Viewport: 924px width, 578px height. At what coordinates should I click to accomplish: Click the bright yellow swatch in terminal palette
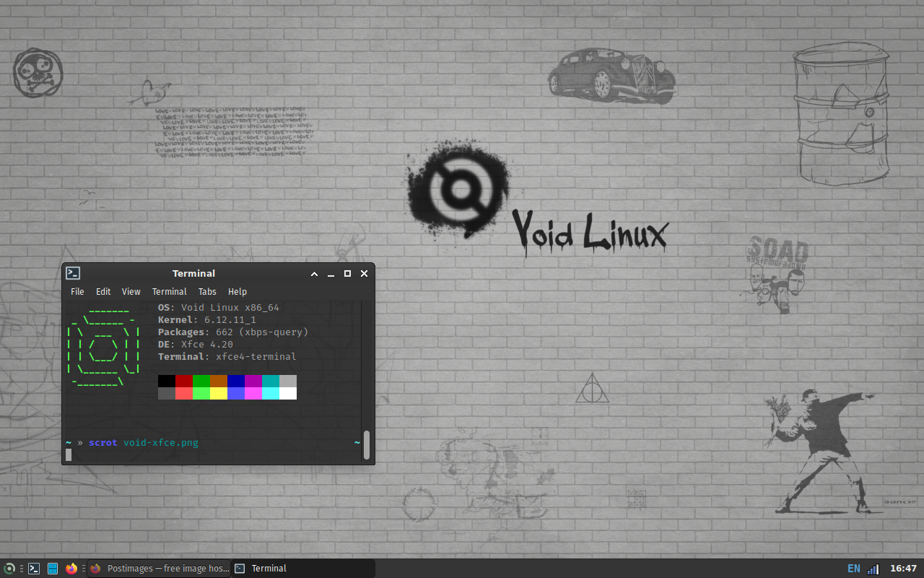[x=219, y=393]
